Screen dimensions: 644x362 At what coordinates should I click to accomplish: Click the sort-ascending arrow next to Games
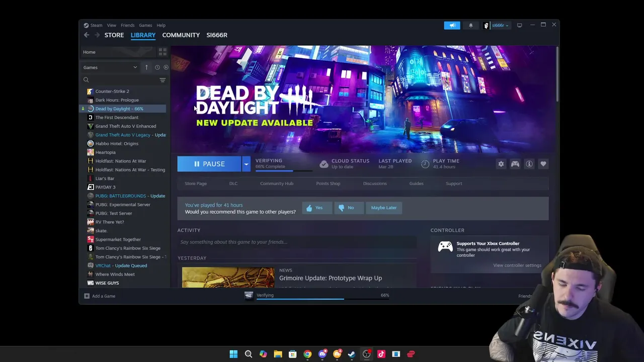coord(146,67)
